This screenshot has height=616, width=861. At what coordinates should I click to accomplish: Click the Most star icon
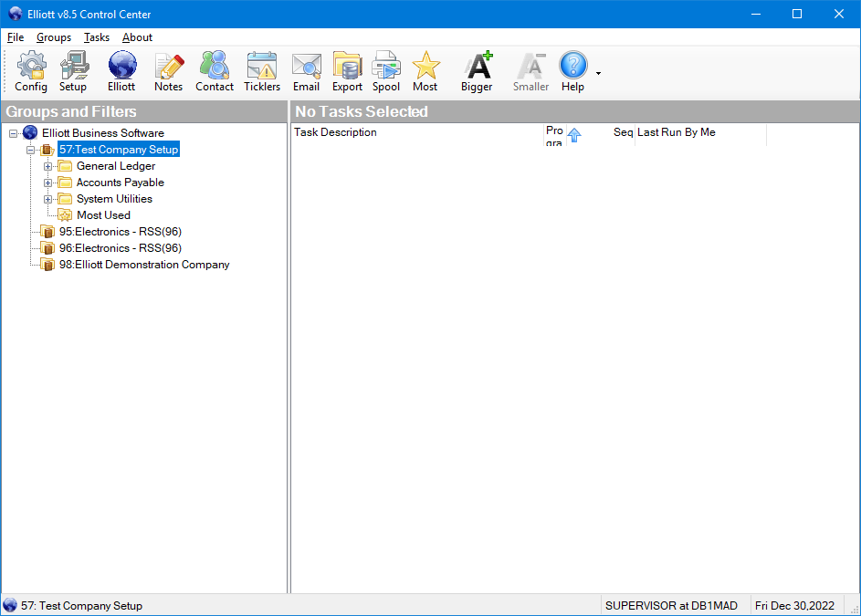point(425,71)
